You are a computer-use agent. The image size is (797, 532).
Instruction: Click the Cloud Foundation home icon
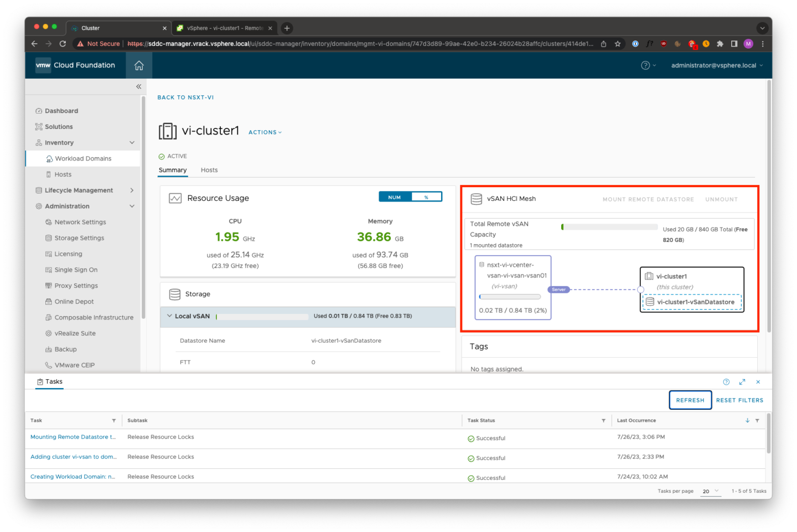click(x=138, y=65)
